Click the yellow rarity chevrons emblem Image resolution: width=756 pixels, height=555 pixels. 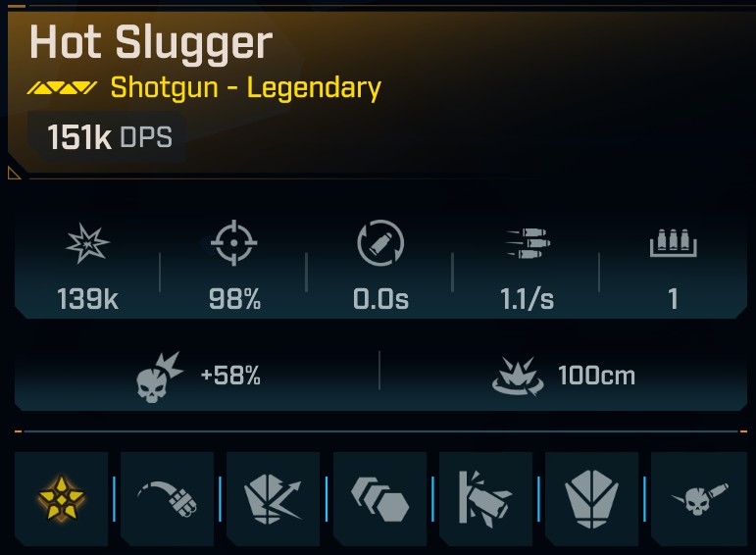coord(62,87)
